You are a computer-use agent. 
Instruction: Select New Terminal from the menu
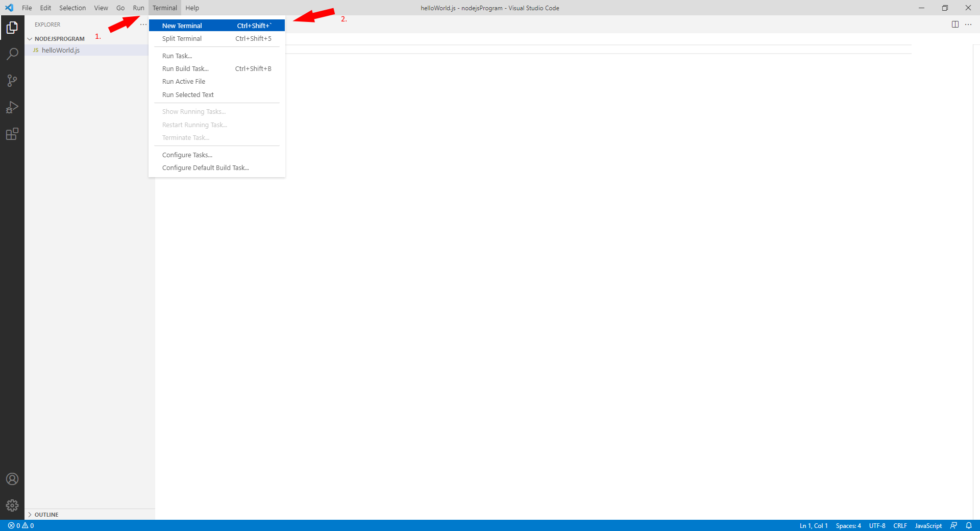click(217, 26)
